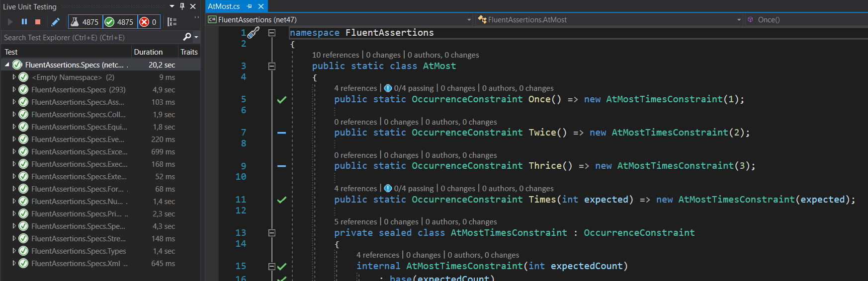Open the Once() member dropdown

click(x=806, y=20)
